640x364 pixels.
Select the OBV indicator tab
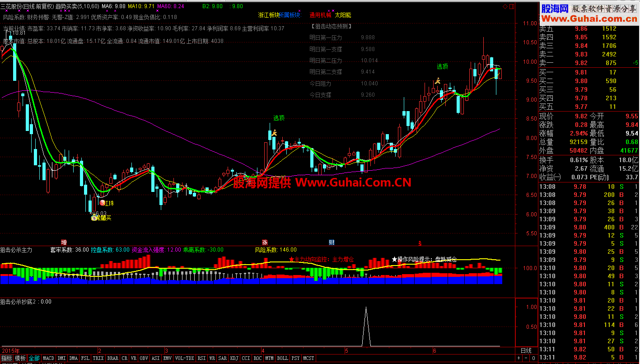coord(144,358)
